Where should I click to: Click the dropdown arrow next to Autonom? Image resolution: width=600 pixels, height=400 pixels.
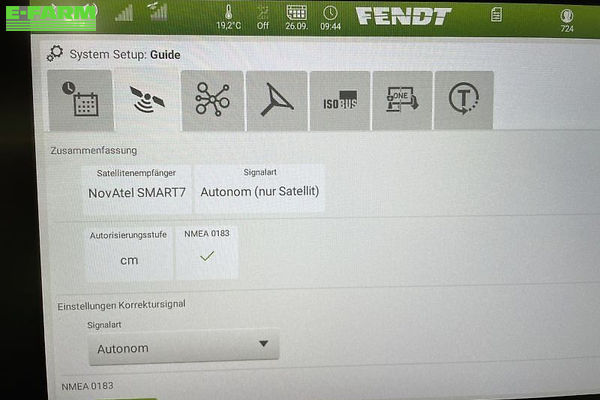click(x=263, y=344)
